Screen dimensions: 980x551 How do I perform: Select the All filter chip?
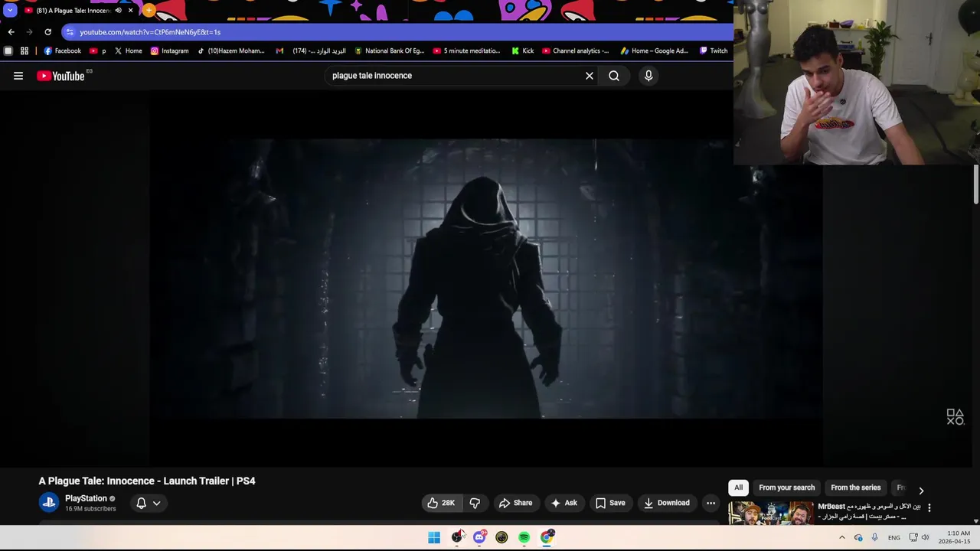[738, 487]
